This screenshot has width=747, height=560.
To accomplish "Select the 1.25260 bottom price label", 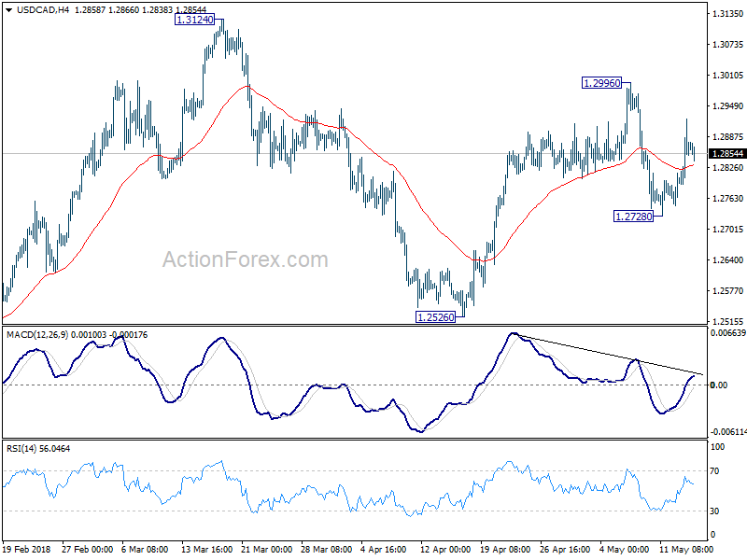I will (435, 317).
